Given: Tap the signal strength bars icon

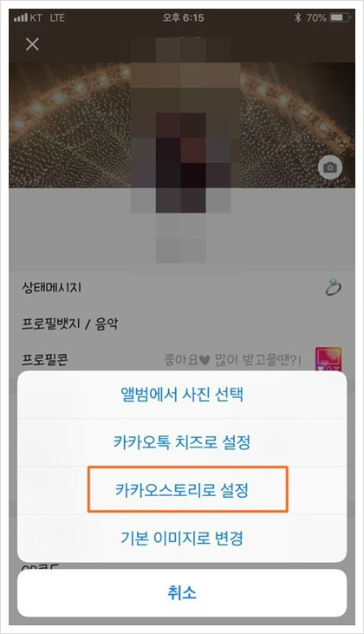Looking at the screenshot, I should point(21,18).
